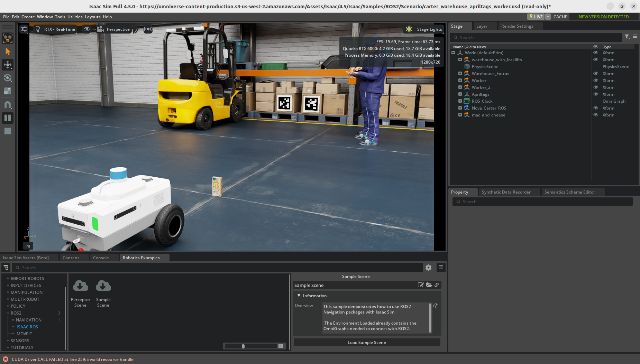Collapse the Information section
This screenshot has height=364, width=640.
click(299, 296)
